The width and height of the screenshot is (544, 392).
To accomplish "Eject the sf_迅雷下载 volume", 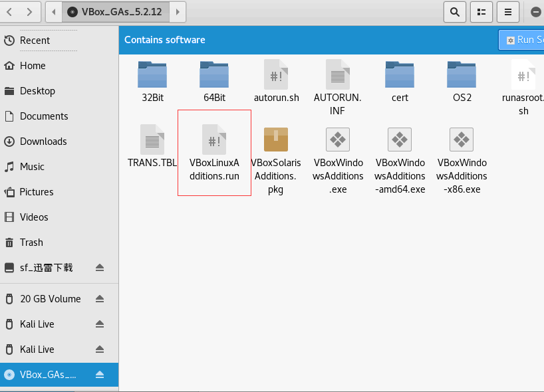I will pos(100,268).
